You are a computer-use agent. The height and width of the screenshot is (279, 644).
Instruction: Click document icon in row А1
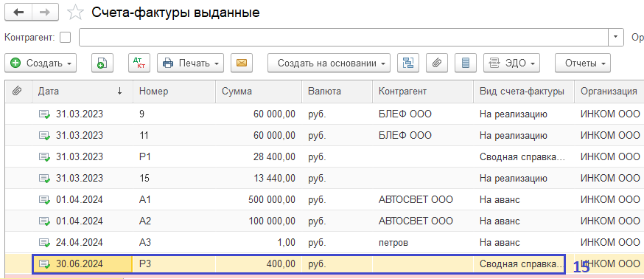pyautogui.click(x=44, y=200)
